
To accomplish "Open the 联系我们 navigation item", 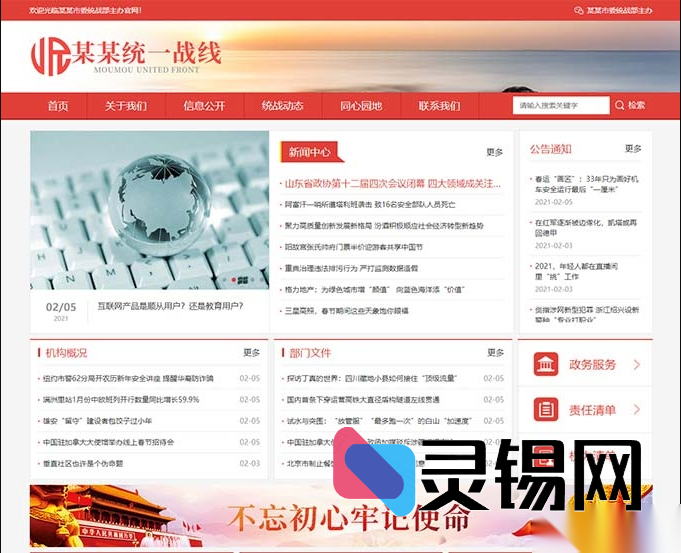I will (439, 106).
